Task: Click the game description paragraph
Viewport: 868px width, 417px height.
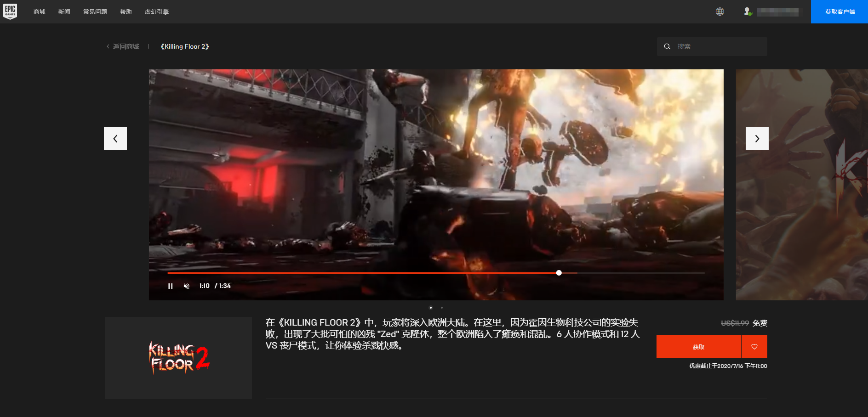Action: pyautogui.click(x=453, y=334)
